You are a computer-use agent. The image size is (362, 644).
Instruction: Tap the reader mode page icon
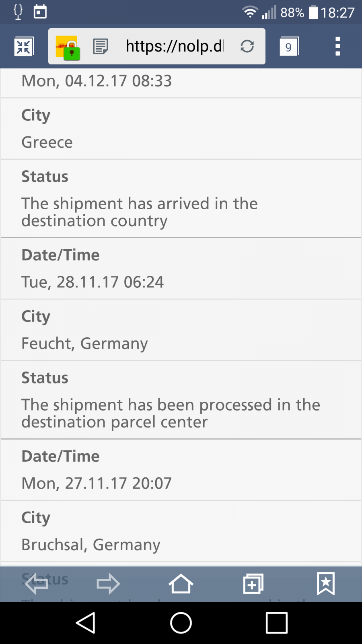click(x=101, y=46)
